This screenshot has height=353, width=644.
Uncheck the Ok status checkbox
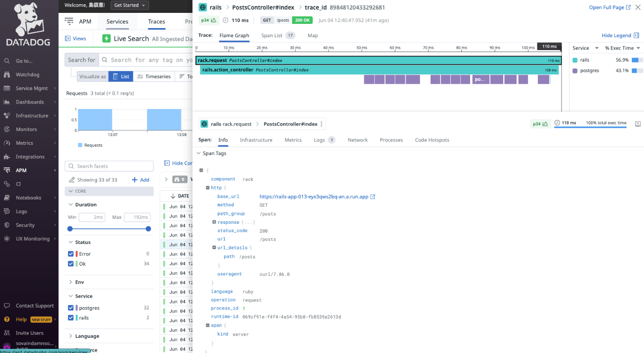(71, 264)
